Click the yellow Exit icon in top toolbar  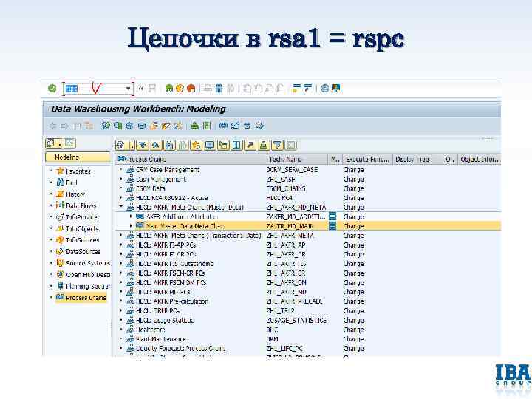[180, 89]
